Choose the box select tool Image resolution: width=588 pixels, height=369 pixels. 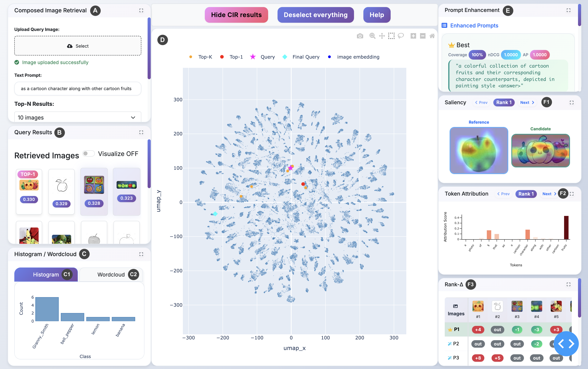coord(391,36)
